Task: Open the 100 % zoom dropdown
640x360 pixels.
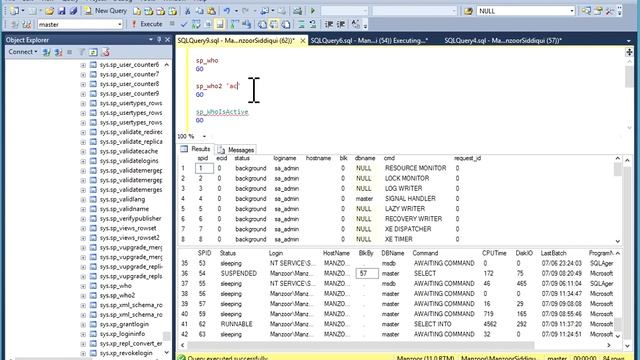Action: [x=204, y=136]
